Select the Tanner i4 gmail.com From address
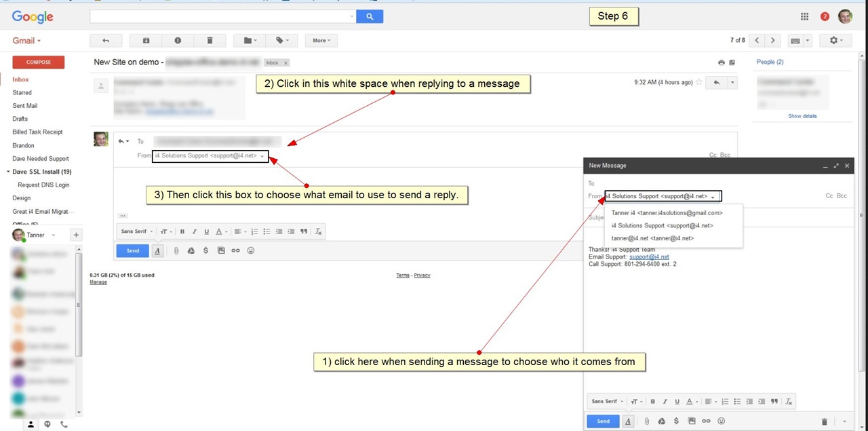 [667, 212]
